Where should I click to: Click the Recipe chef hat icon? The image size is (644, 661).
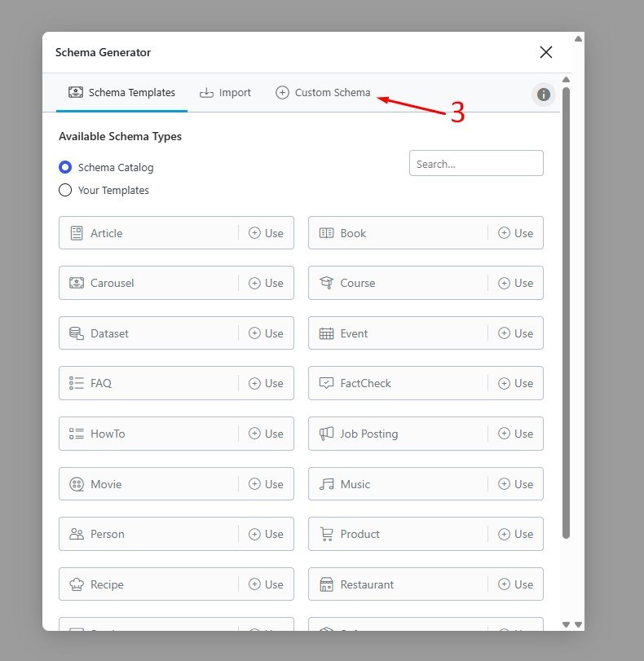(77, 584)
